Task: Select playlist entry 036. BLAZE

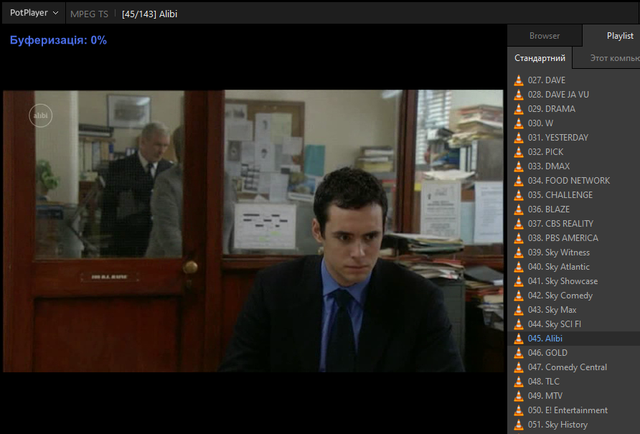Action: pyautogui.click(x=574, y=209)
